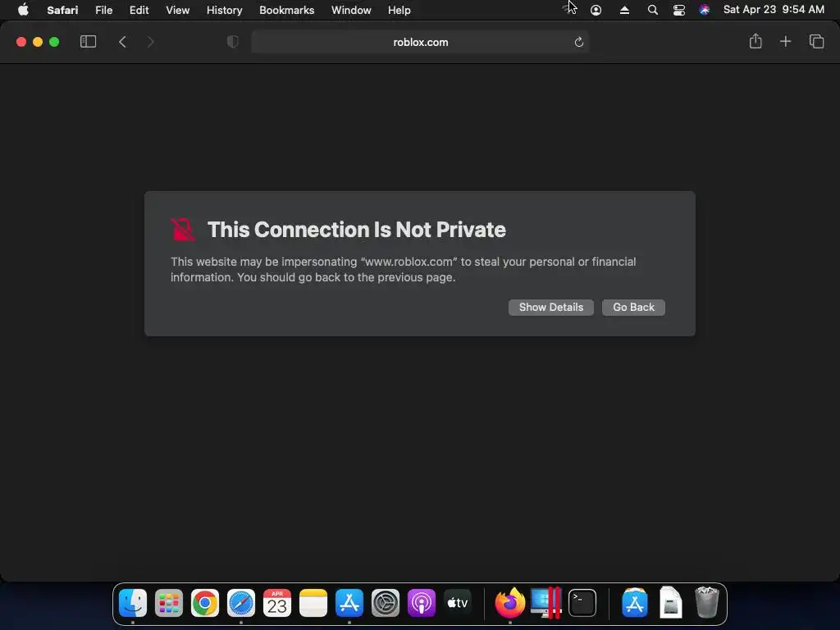Open Notes from the Dock
This screenshot has width=840, height=630.
(313, 603)
